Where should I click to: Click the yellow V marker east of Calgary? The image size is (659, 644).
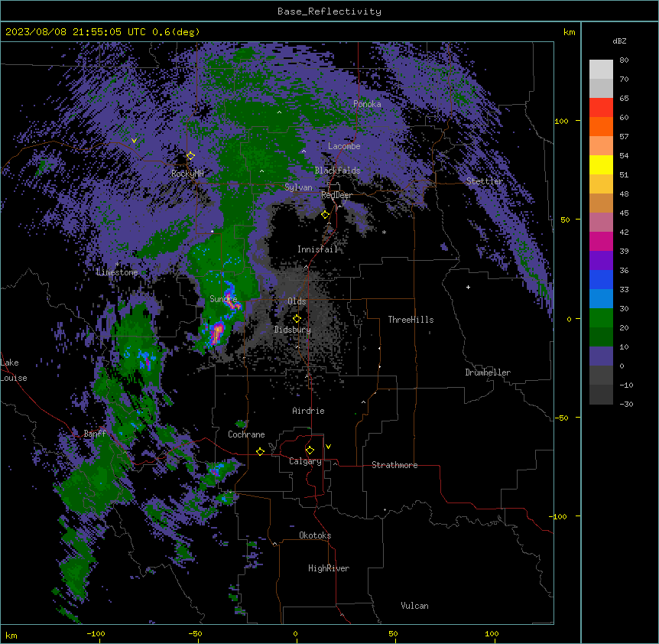click(x=328, y=447)
